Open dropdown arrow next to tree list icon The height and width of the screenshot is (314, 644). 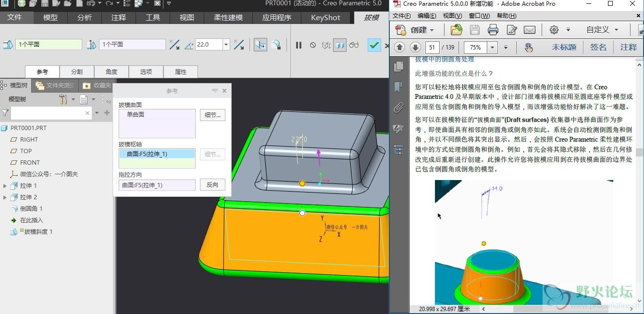pyautogui.click(x=93, y=99)
